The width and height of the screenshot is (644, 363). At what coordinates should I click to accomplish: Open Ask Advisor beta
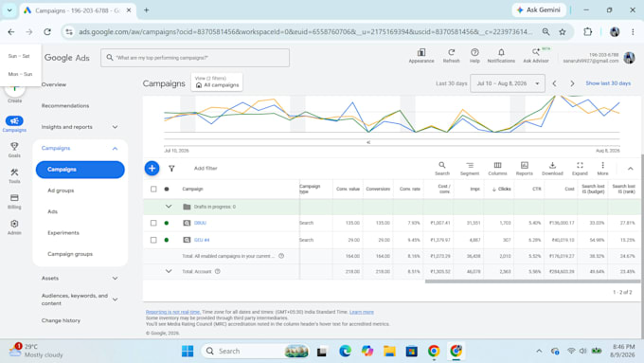click(536, 56)
